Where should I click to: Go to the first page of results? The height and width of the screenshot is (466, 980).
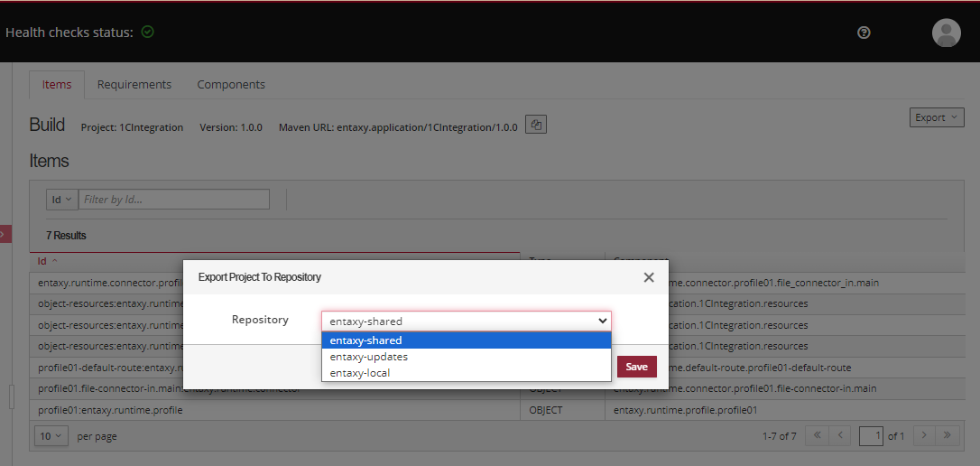coord(817,436)
